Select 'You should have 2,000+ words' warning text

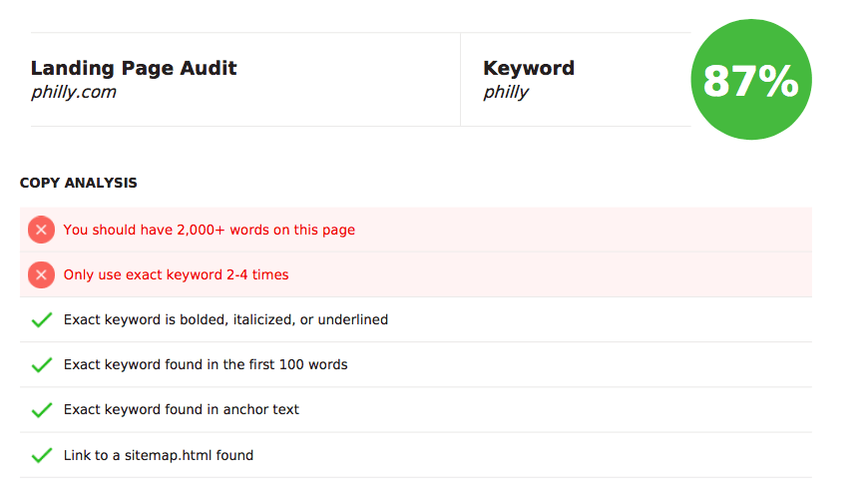click(x=210, y=230)
